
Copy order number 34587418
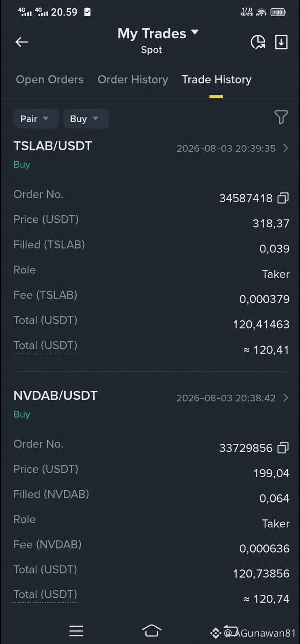click(283, 198)
